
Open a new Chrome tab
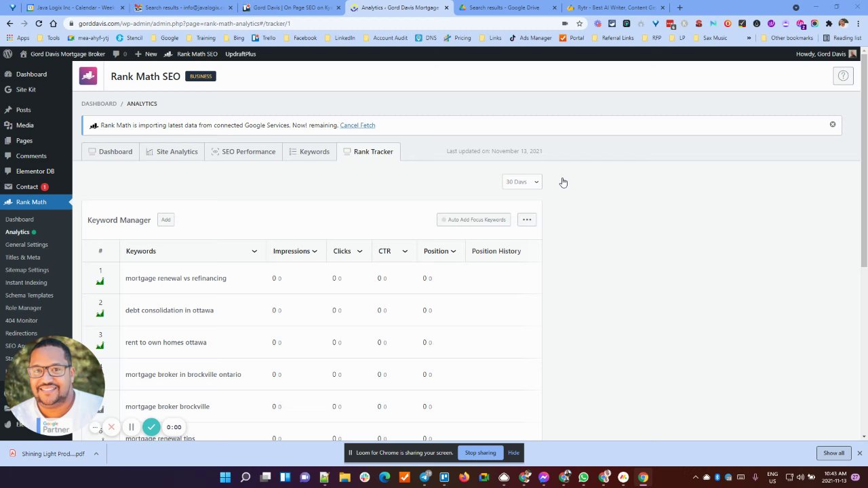click(679, 7)
